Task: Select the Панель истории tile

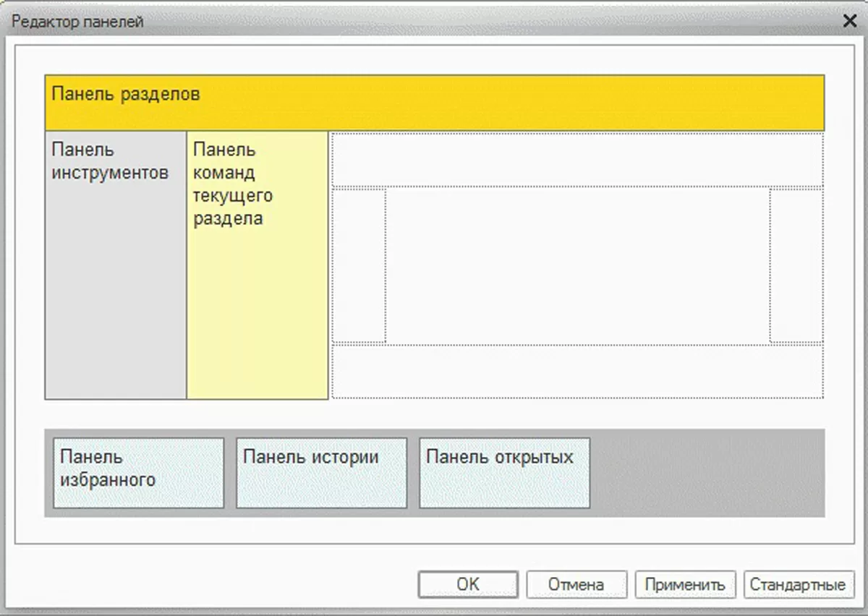Action: pos(322,473)
